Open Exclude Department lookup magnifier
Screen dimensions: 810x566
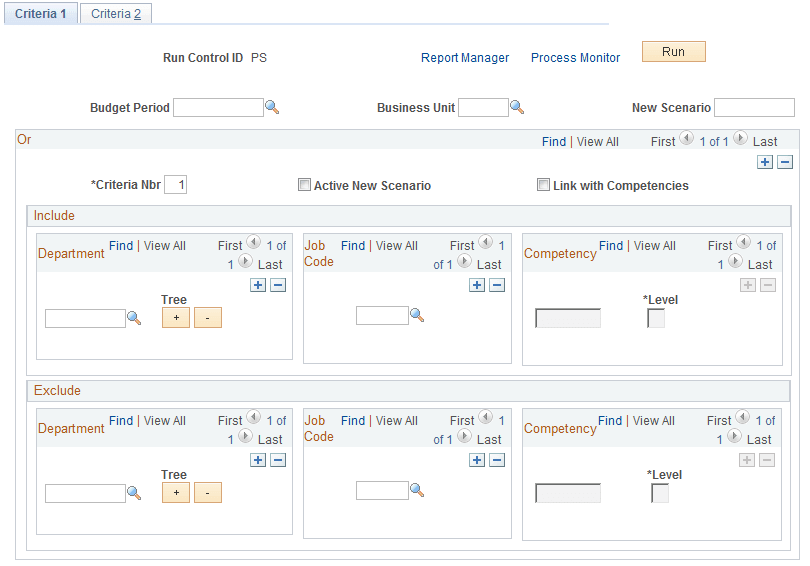(x=134, y=494)
